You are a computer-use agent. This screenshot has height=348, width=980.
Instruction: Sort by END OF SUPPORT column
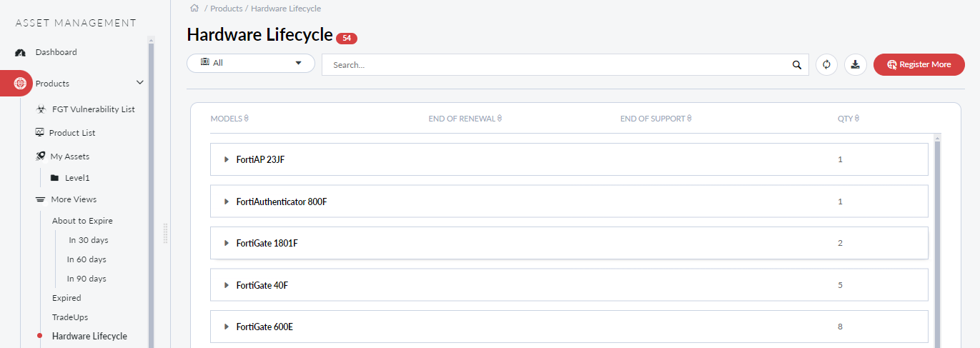(x=655, y=118)
